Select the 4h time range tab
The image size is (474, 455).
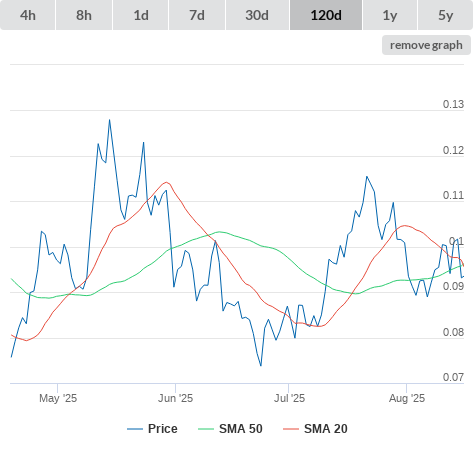(28, 15)
